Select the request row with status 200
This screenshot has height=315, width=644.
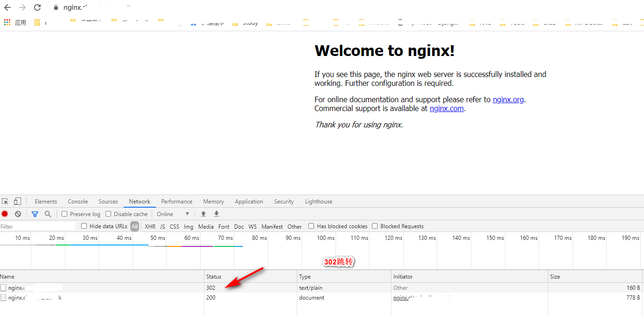tap(322, 298)
